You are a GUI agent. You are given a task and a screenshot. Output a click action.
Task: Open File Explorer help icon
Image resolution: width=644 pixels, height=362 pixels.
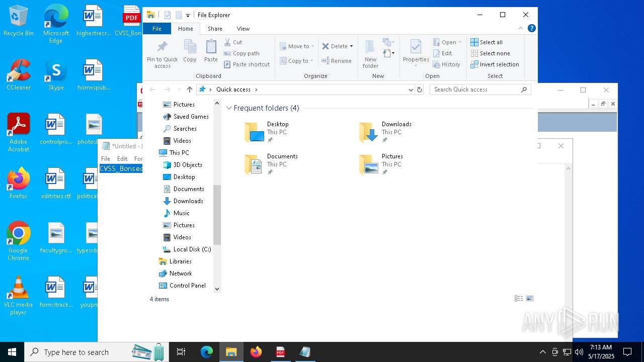[x=531, y=28]
